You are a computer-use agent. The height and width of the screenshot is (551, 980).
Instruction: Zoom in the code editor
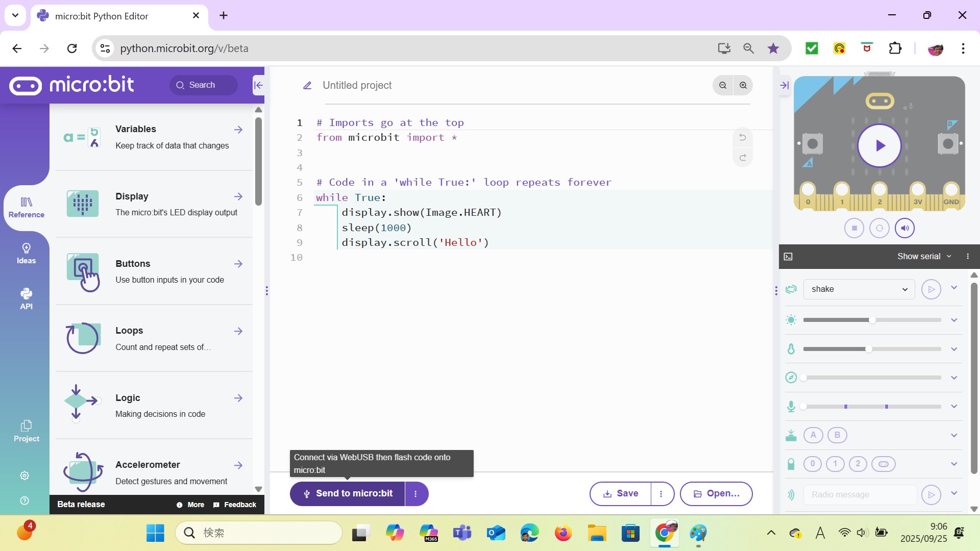tap(743, 85)
